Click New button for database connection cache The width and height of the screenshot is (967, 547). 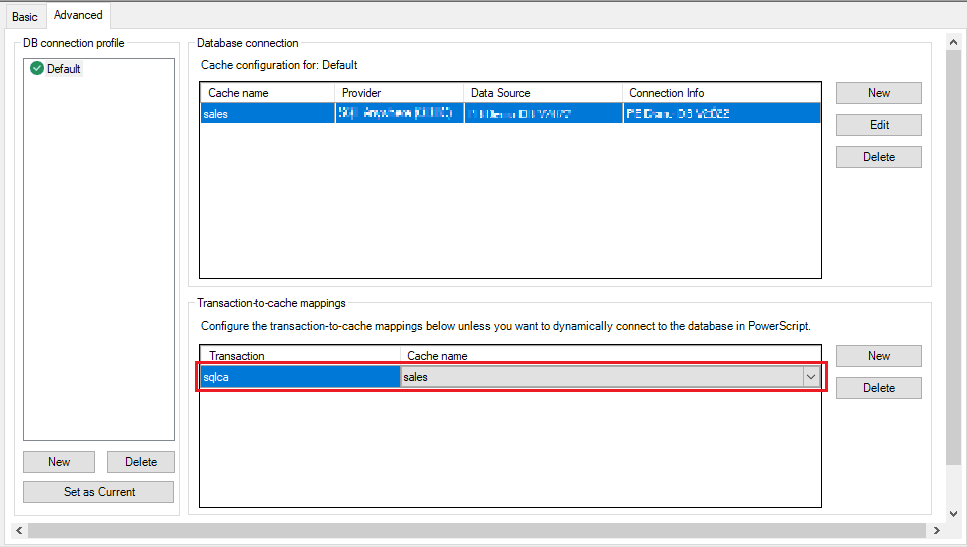(x=878, y=93)
